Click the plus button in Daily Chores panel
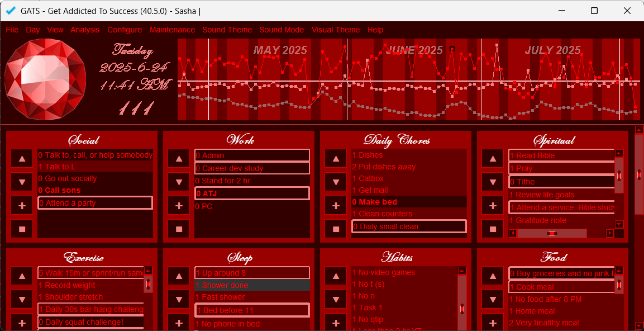The image size is (644, 331). click(336, 206)
